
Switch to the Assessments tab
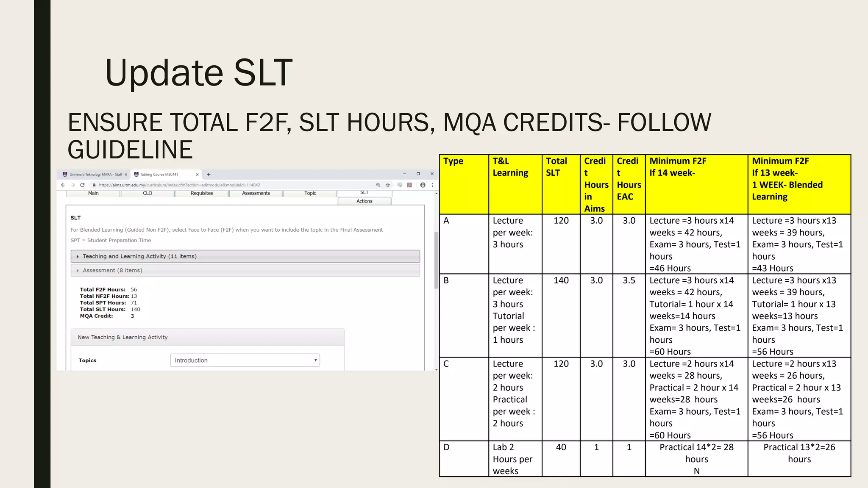(x=256, y=193)
